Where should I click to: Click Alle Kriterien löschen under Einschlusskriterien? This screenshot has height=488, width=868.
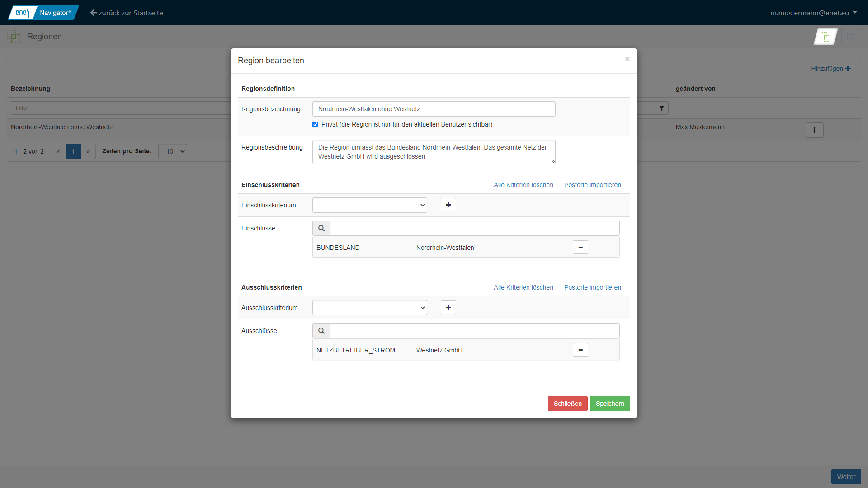tap(523, 185)
